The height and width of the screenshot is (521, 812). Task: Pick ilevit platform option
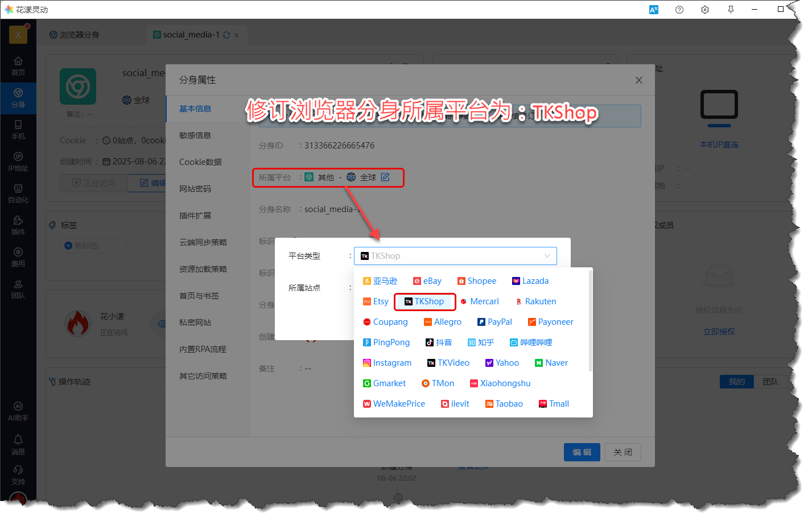pyautogui.click(x=455, y=404)
